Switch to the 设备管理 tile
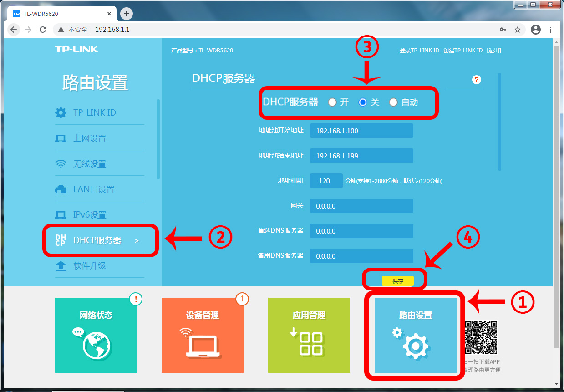 click(203, 335)
